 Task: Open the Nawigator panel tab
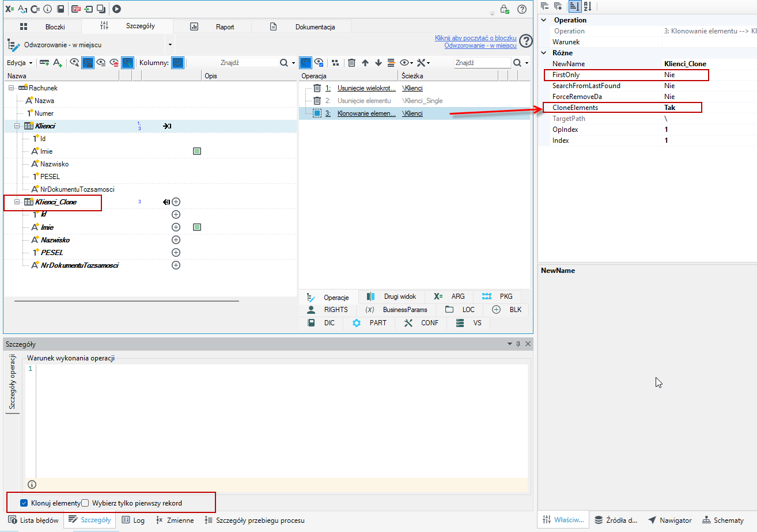669,520
